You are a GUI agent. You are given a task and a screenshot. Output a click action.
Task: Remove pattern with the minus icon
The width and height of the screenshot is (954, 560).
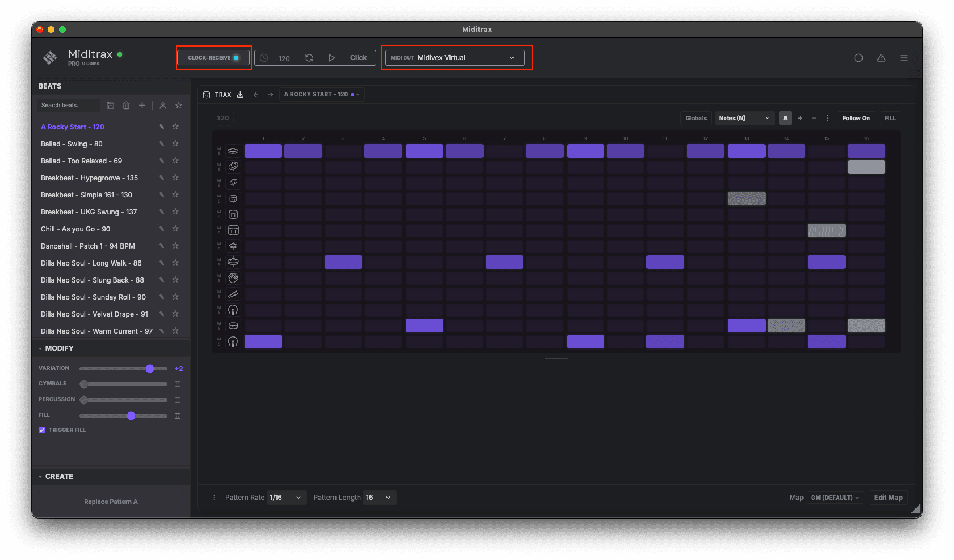pos(814,118)
